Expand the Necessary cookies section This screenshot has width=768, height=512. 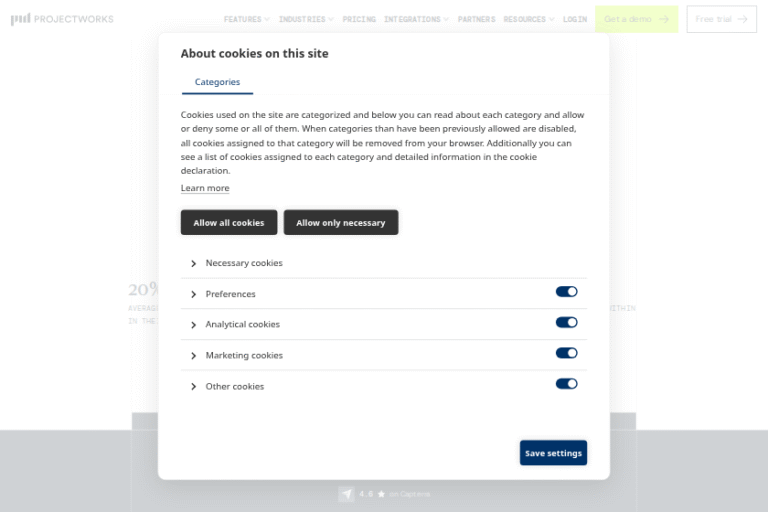tap(194, 264)
